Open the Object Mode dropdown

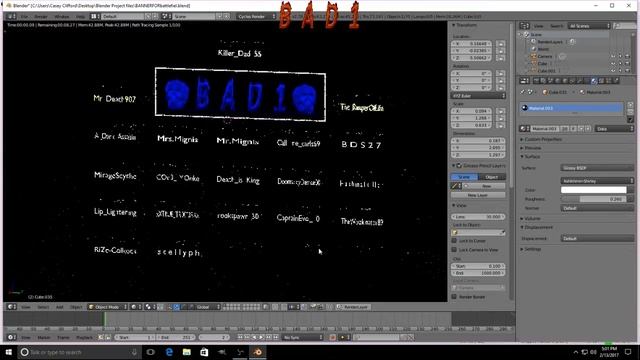click(108, 307)
